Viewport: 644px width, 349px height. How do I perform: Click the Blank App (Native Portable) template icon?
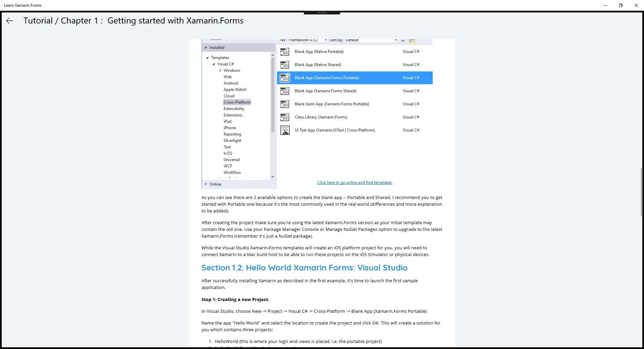tap(285, 52)
